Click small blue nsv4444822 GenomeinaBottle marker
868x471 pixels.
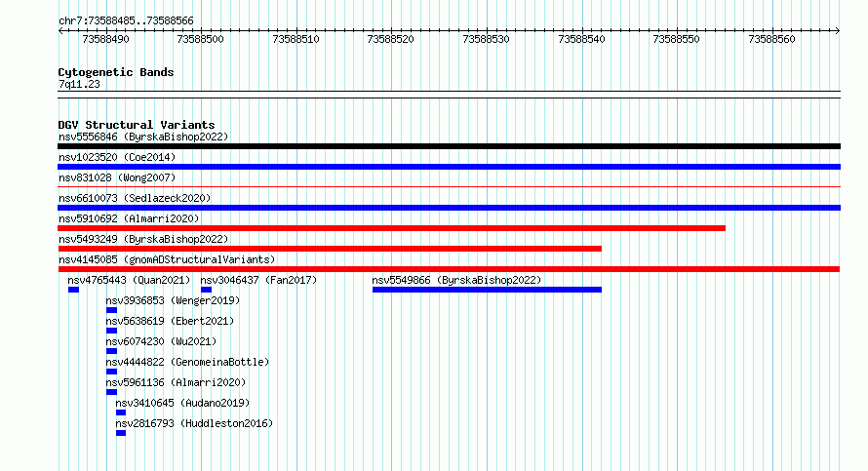click(x=111, y=372)
